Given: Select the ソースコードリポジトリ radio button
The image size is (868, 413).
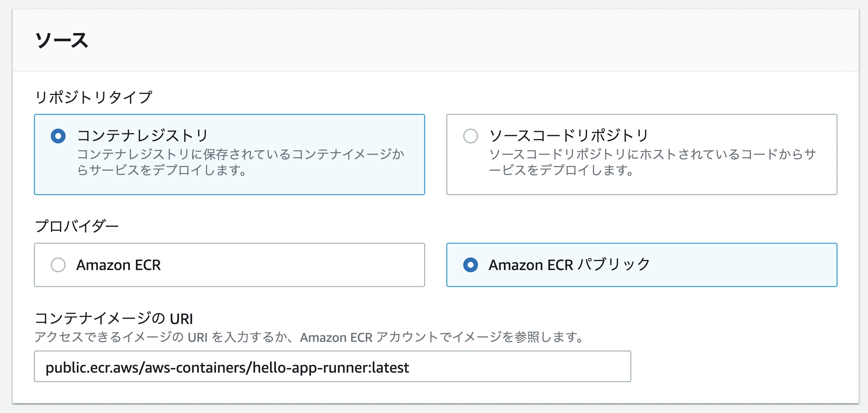Looking at the screenshot, I should (x=470, y=136).
